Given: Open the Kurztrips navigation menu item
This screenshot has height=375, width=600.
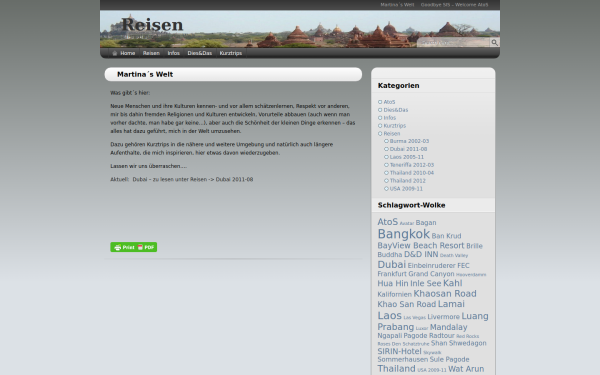Looking at the screenshot, I should coord(231,53).
